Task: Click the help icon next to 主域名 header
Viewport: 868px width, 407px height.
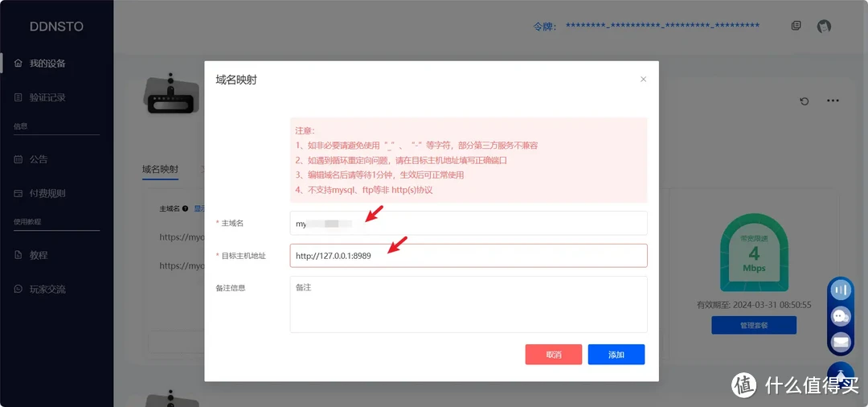Action: click(x=185, y=209)
